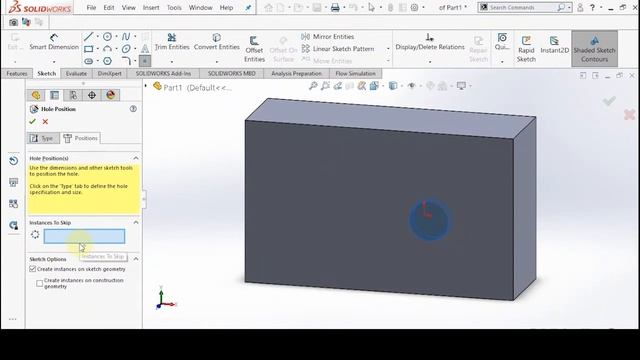This screenshot has width=640, height=360.
Task: Select the highlighted Point sketch tool
Action: 145,61
